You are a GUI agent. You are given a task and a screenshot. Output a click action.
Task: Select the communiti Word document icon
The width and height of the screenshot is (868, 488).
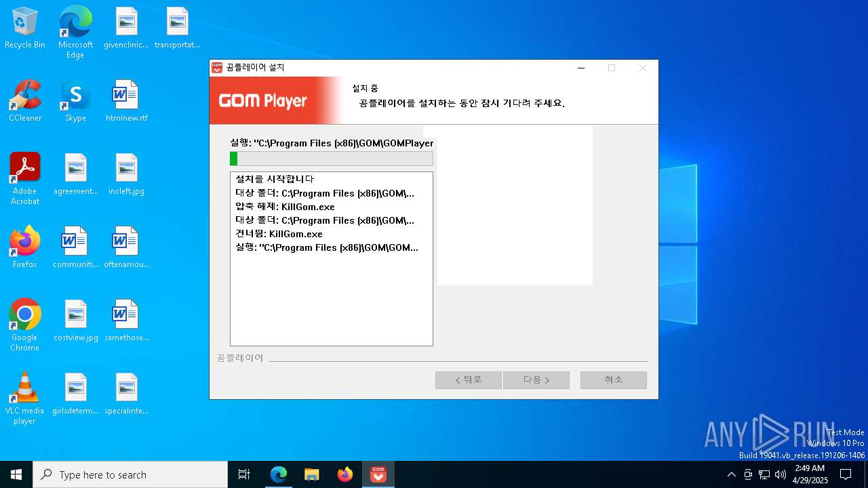(x=75, y=247)
